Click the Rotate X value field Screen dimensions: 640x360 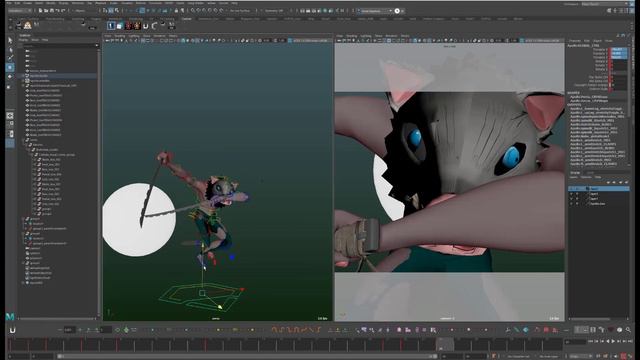pyautogui.click(x=619, y=61)
